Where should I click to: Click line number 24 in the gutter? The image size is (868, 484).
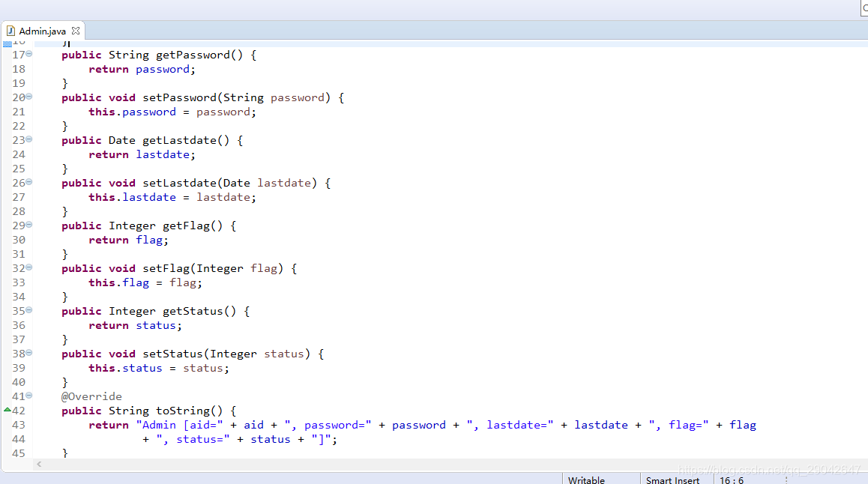[19, 154]
